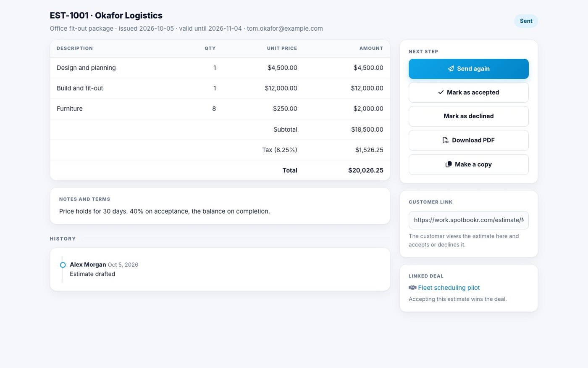Screen dimensions: 588x368
Task: Click the Subtotal label
Action: [x=285, y=130]
